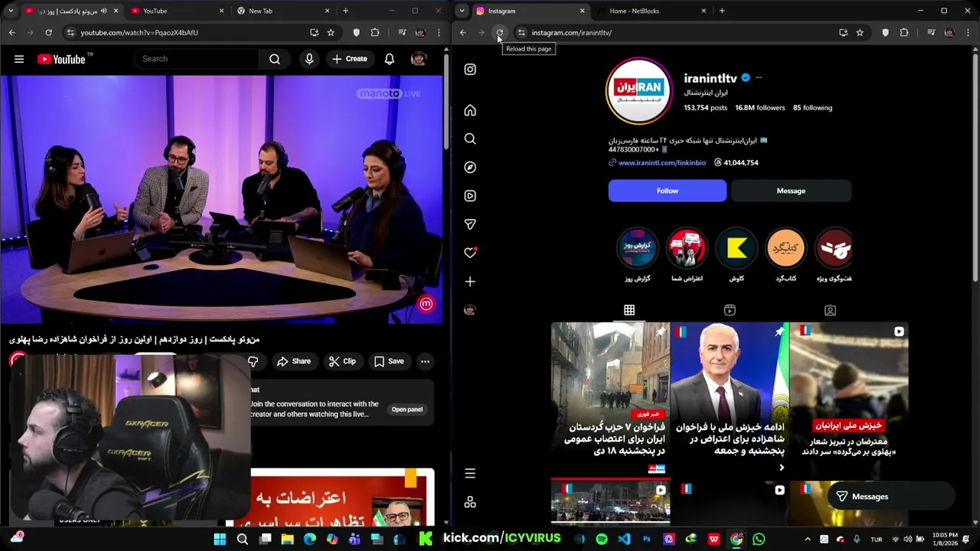Open Windows Start menu

click(x=220, y=540)
